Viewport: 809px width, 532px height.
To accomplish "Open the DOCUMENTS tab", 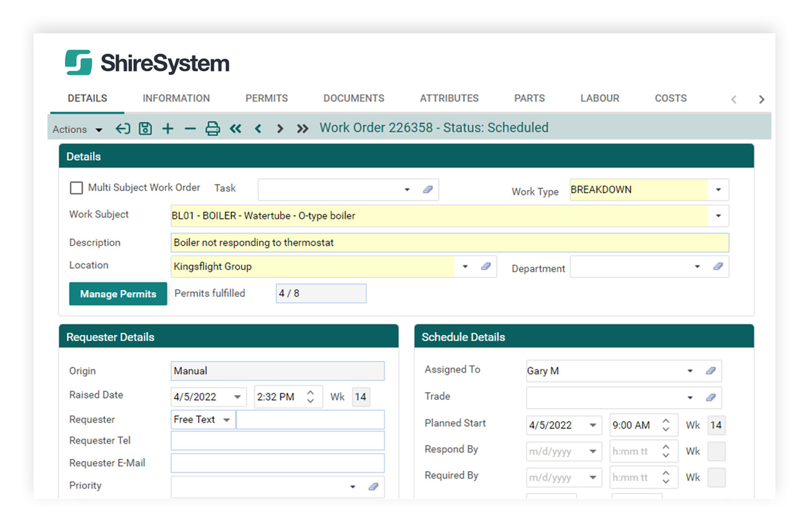I will tap(354, 98).
